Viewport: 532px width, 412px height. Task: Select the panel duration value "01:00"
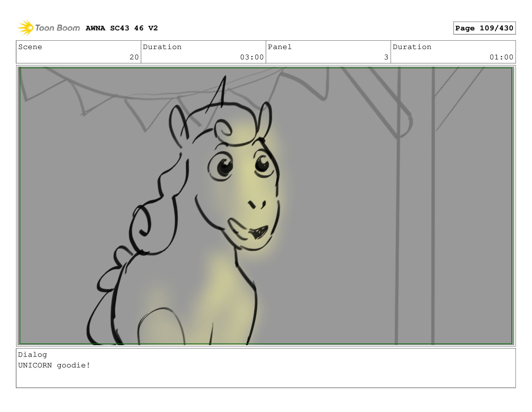click(501, 57)
